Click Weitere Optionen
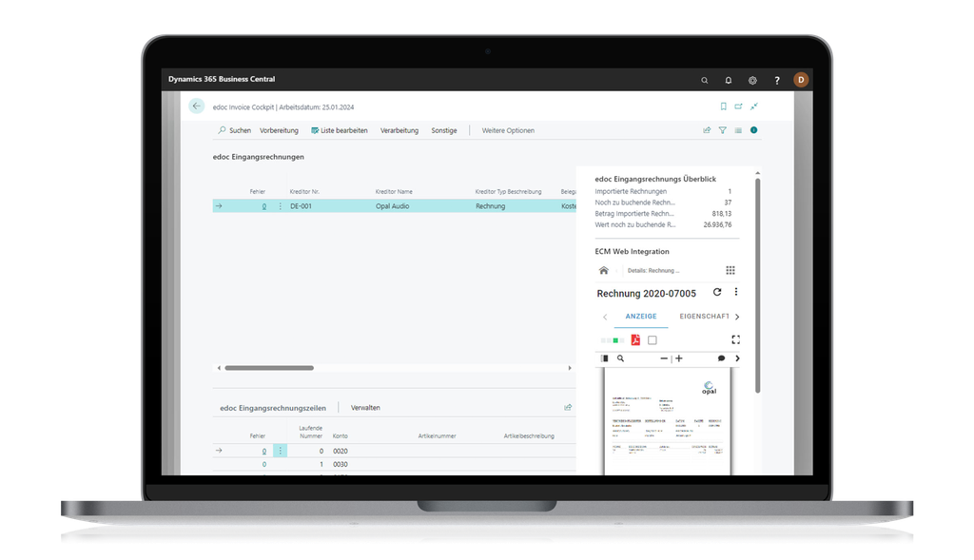The height and width of the screenshot is (560, 974). 508,130
